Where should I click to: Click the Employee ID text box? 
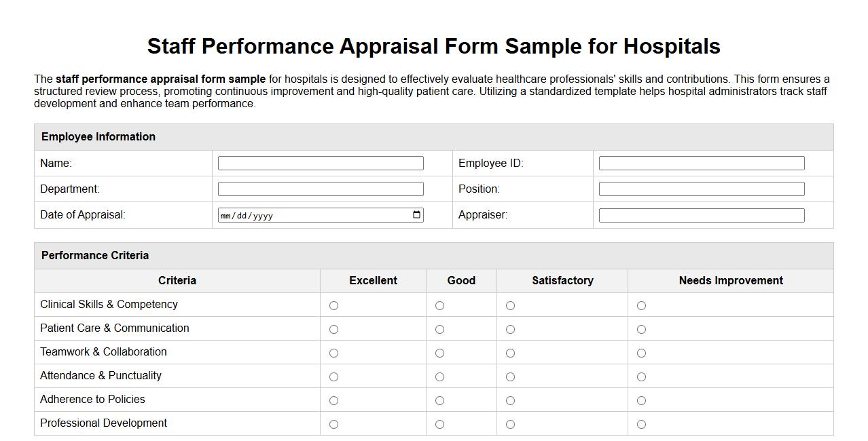pyautogui.click(x=700, y=163)
